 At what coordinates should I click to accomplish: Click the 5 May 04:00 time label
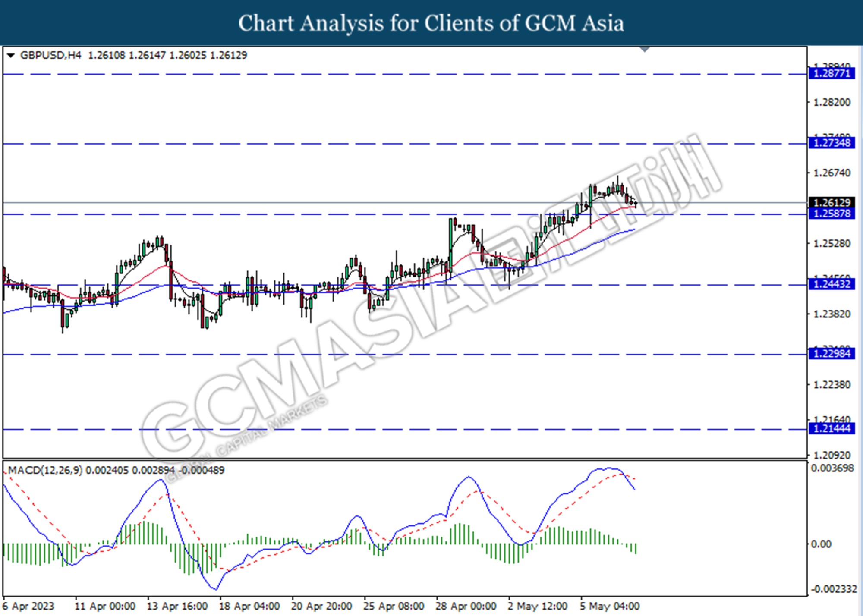[610, 606]
